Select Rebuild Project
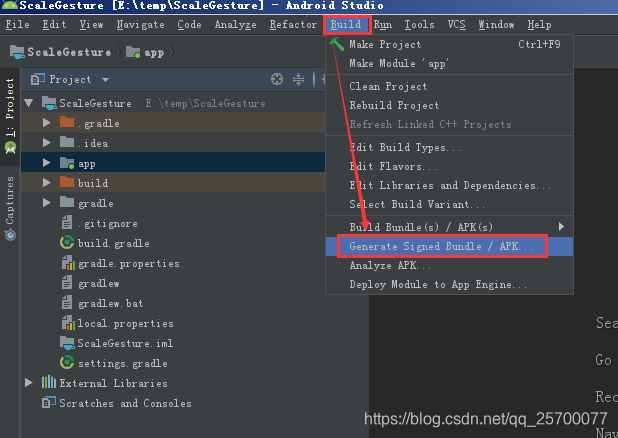This screenshot has width=618, height=438. tap(449, 105)
